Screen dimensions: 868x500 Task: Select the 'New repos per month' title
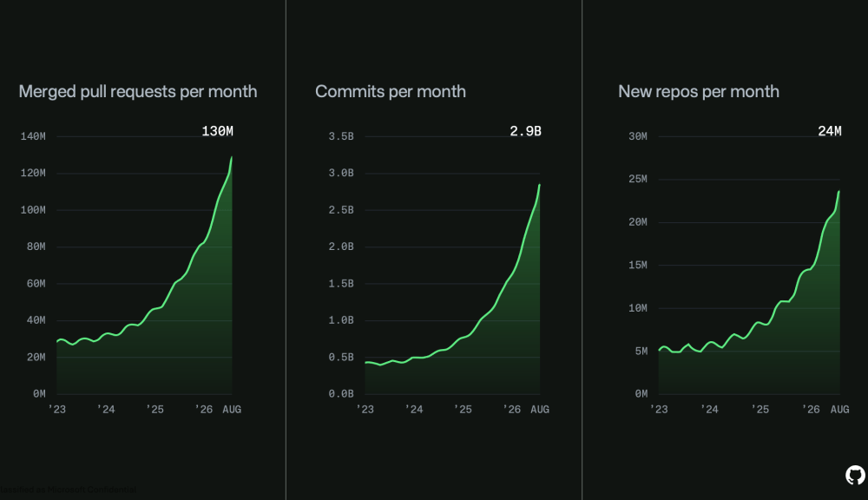(x=699, y=92)
